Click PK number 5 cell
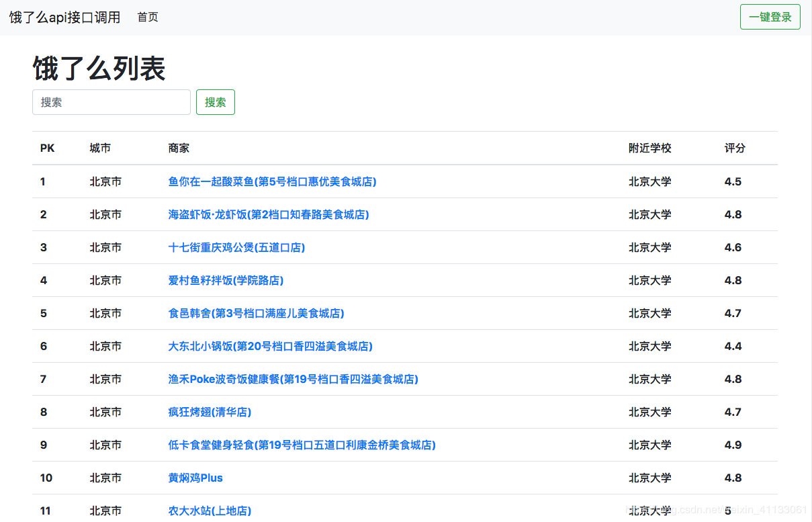This screenshot has width=812, height=522. (44, 313)
